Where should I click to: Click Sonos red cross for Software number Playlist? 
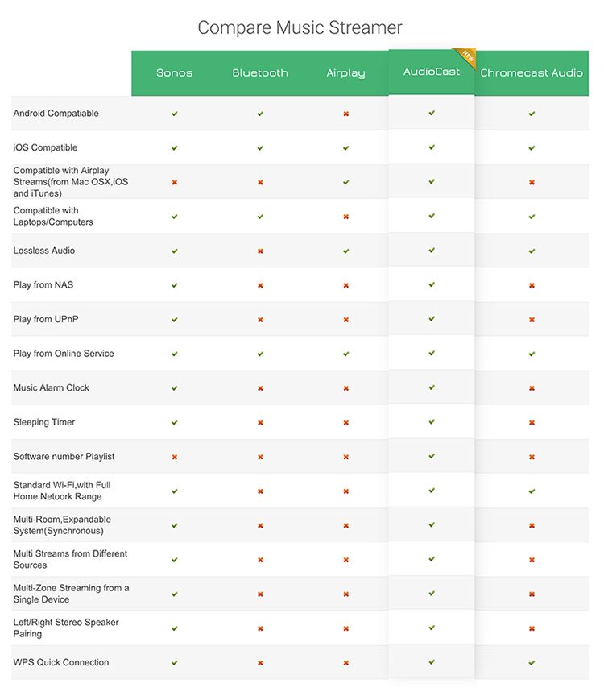[x=175, y=457]
